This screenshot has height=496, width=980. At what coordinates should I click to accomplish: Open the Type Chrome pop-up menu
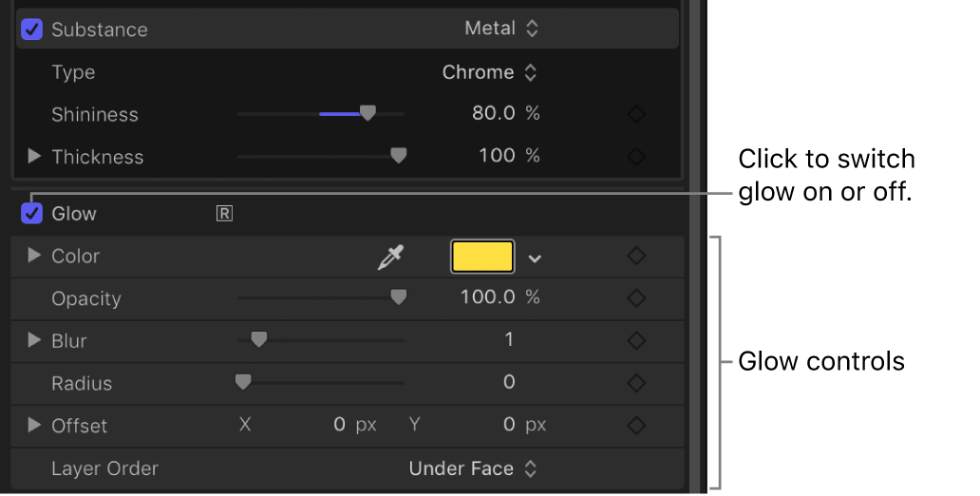tap(490, 72)
